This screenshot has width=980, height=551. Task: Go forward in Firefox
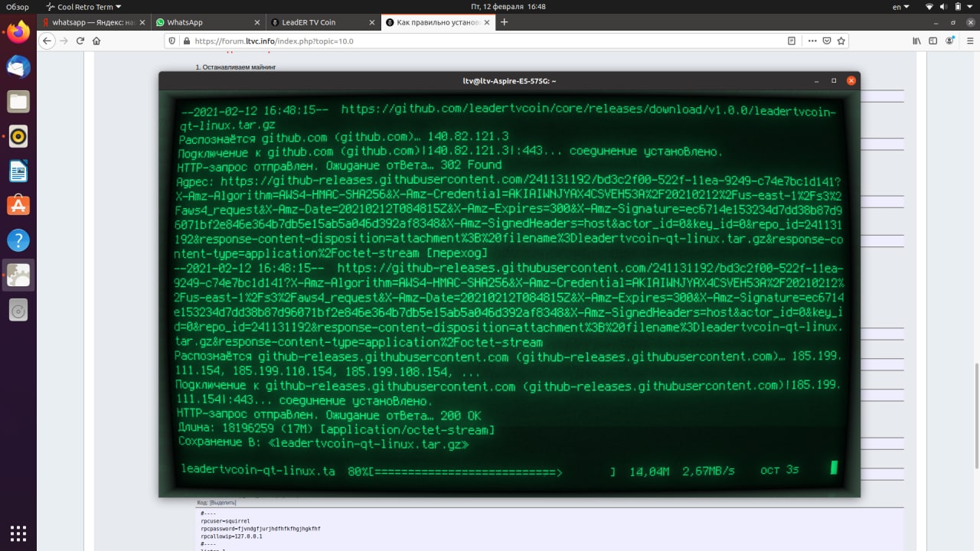pyautogui.click(x=64, y=41)
